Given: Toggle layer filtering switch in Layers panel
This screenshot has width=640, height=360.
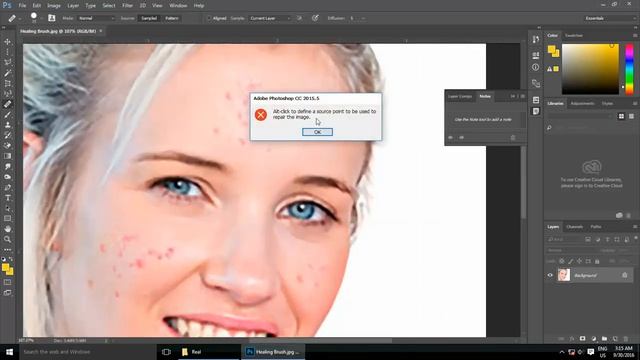Looking at the screenshot, I should [x=636, y=239].
